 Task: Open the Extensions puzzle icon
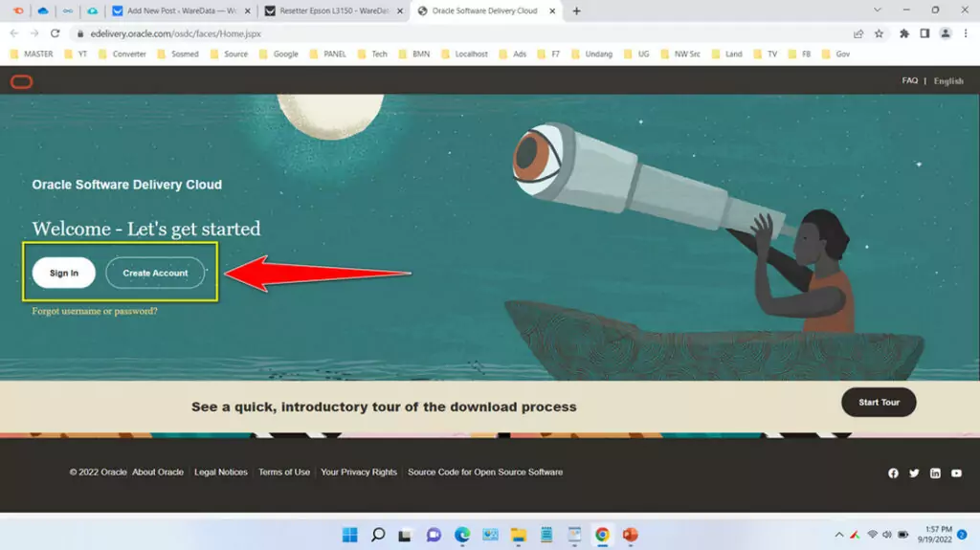pyautogui.click(x=903, y=33)
